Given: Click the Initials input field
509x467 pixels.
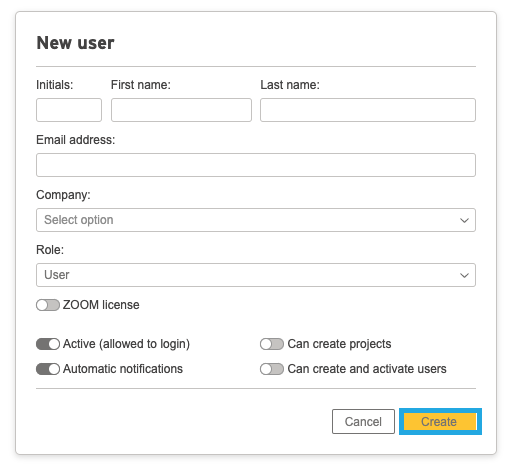Looking at the screenshot, I should pos(69,110).
